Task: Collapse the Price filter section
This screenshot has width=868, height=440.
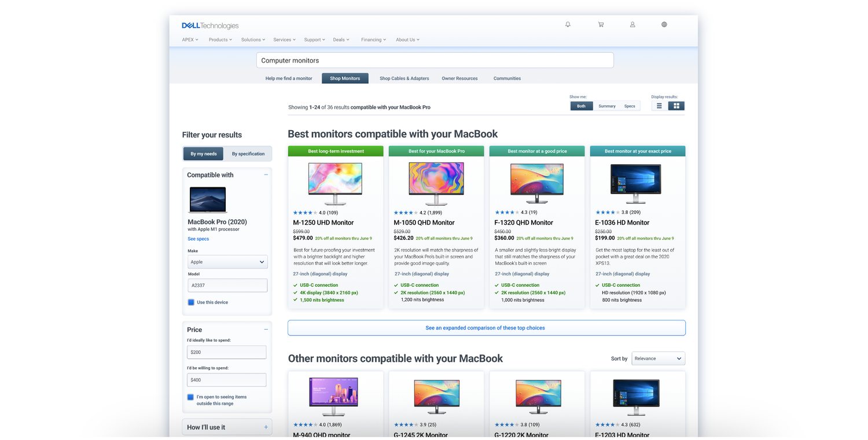Action: [x=266, y=330]
